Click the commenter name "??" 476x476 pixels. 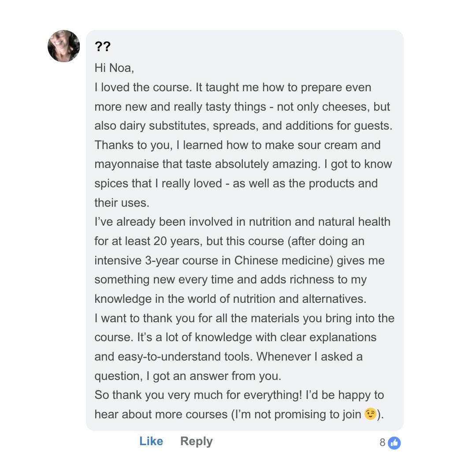coord(102,47)
